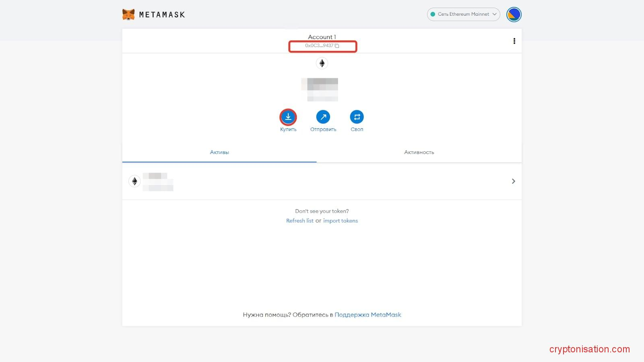Open the Сеть Ethereum Mainnet network dropdown
Viewport: 644px width, 362px height.
click(463, 14)
